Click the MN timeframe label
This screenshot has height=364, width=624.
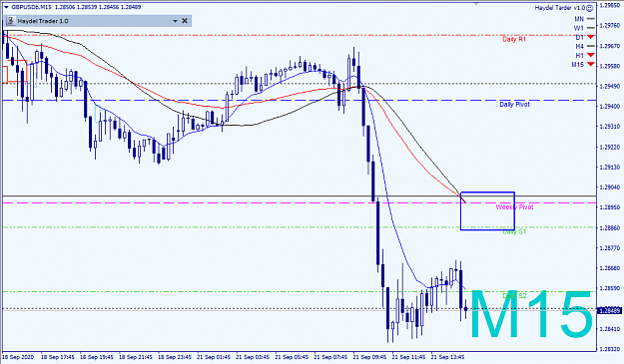click(x=579, y=19)
